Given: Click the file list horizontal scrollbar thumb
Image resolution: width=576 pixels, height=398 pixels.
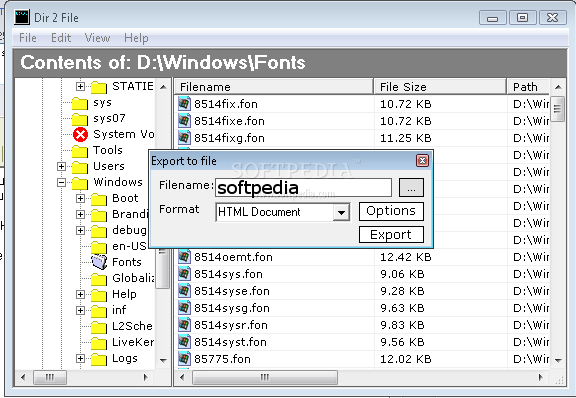Looking at the screenshot, I should point(265,377).
